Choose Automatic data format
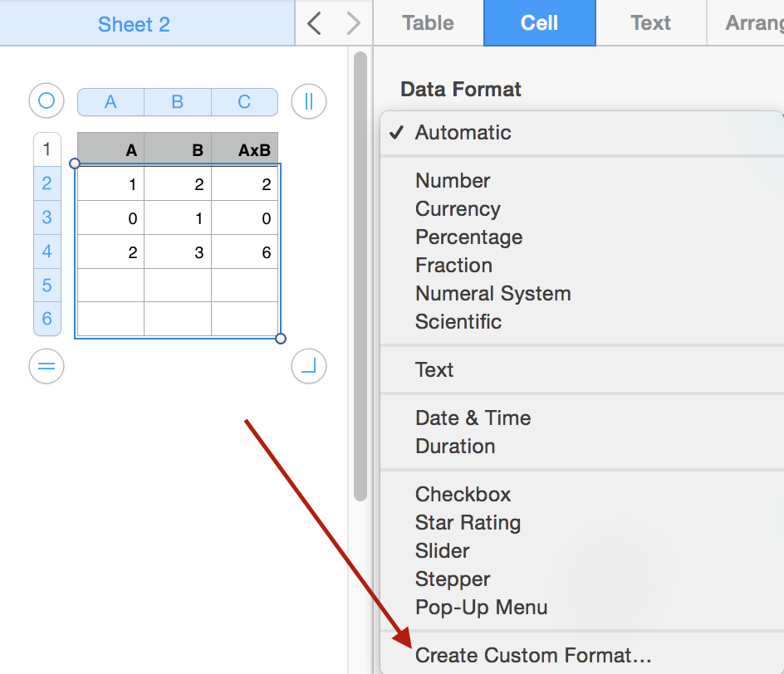 [x=463, y=133]
